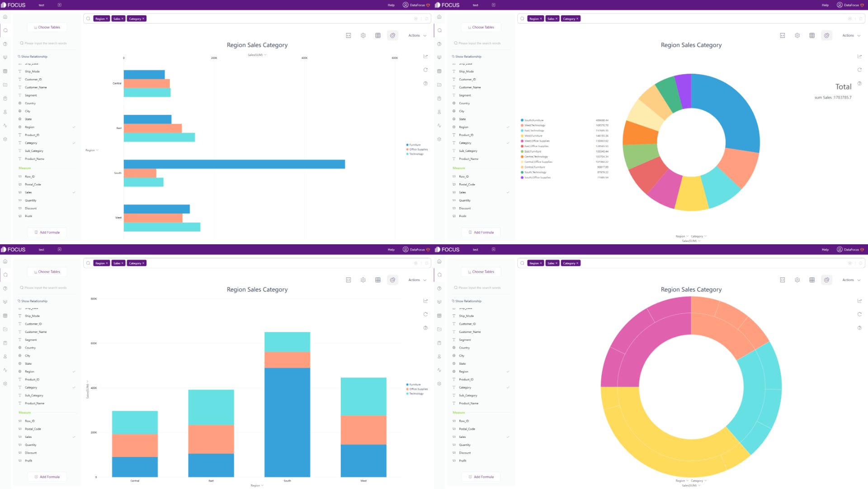Image resolution: width=868 pixels, height=489 pixels.
Task: Switch to table view icon above horizontal bar chart
Action: coord(378,35)
